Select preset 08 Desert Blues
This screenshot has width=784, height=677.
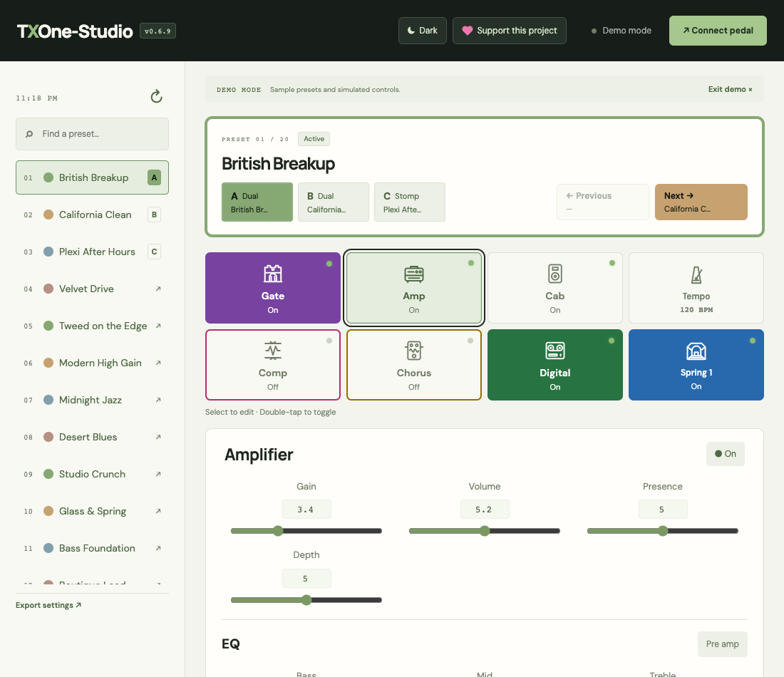coord(92,437)
